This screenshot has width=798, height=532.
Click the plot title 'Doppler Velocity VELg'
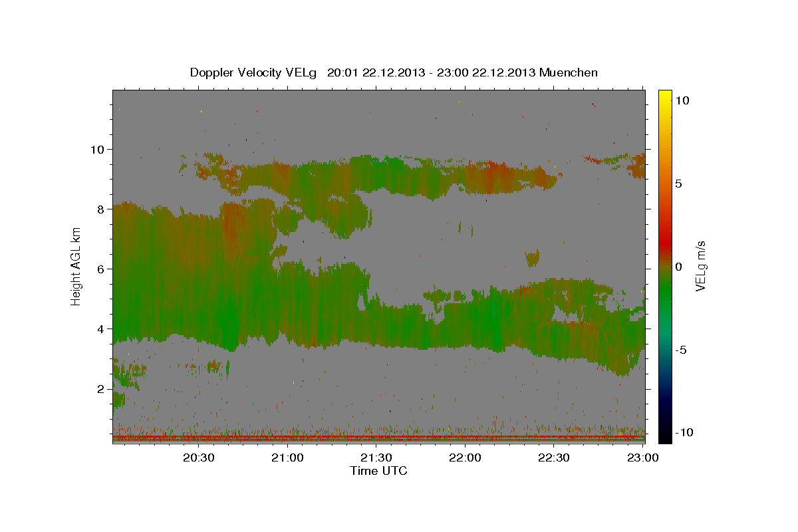[x=254, y=72]
